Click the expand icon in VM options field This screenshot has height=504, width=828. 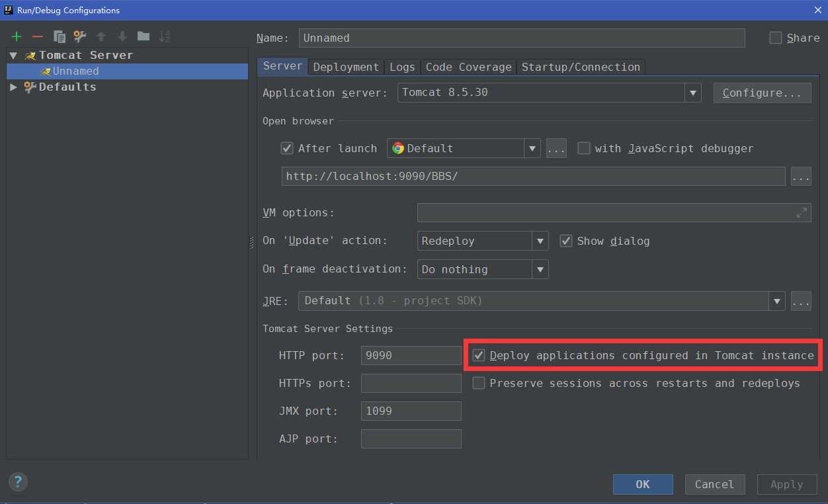[x=802, y=212]
